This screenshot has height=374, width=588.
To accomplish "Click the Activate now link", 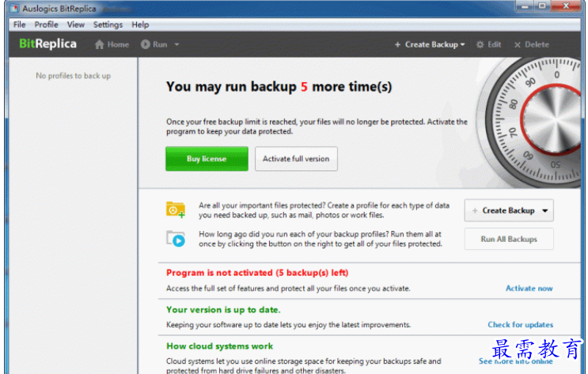I will [529, 288].
